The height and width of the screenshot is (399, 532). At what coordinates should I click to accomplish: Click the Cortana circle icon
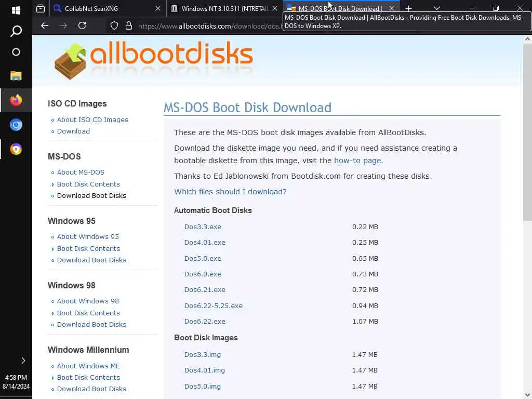[16, 52]
